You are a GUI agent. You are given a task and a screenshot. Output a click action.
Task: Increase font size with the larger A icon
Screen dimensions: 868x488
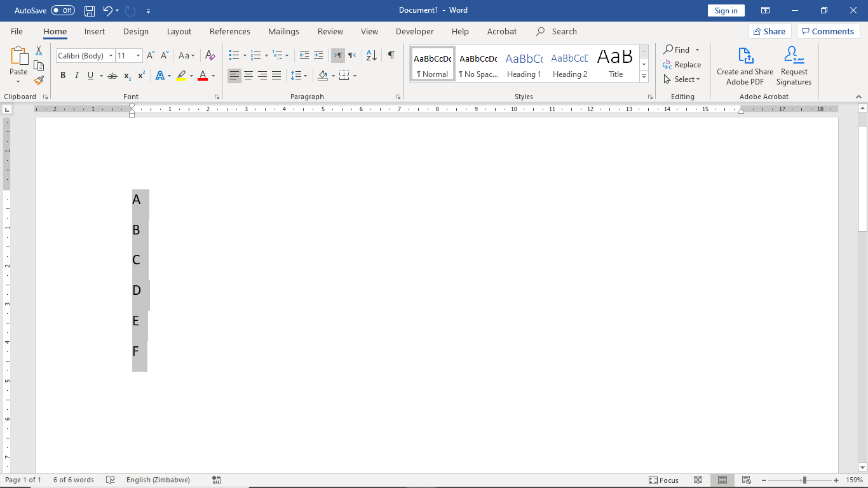coord(151,56)
